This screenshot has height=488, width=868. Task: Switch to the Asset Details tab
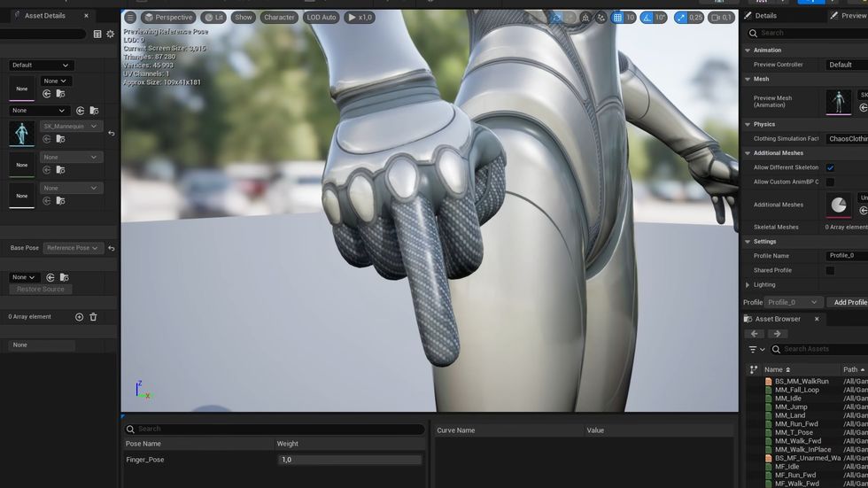click(45, 15)
